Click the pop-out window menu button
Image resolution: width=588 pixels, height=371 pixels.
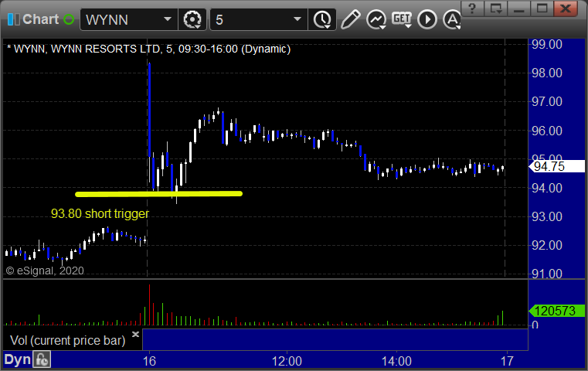tap(495, 9)
